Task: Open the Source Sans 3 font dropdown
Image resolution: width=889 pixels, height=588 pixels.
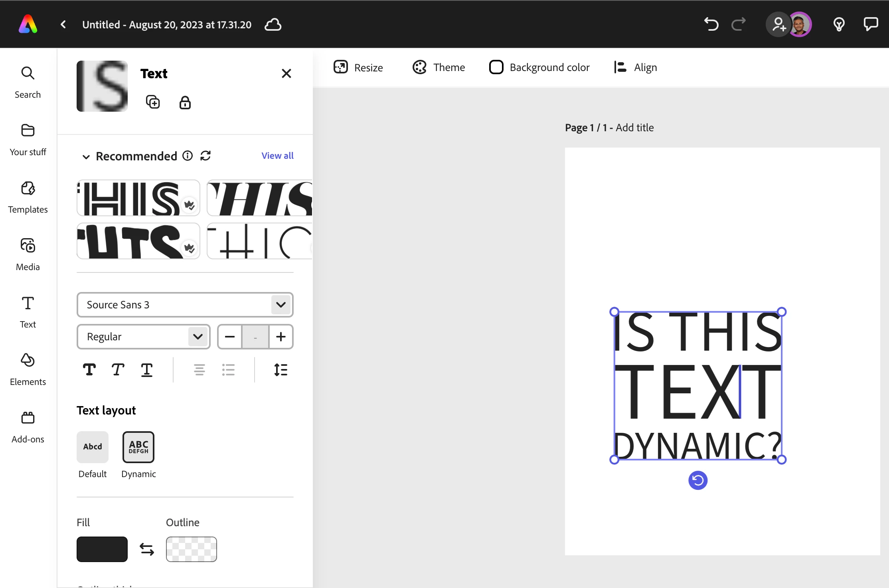Action: click(185, 305)
